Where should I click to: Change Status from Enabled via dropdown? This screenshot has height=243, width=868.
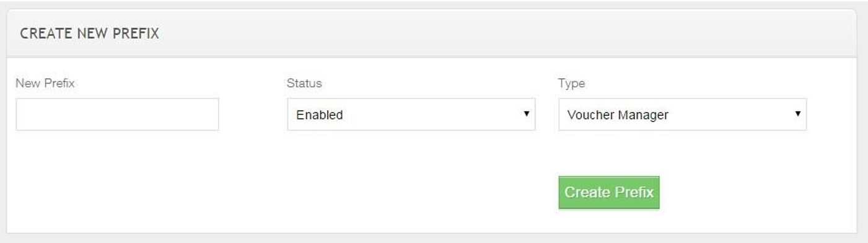[411, 114]
